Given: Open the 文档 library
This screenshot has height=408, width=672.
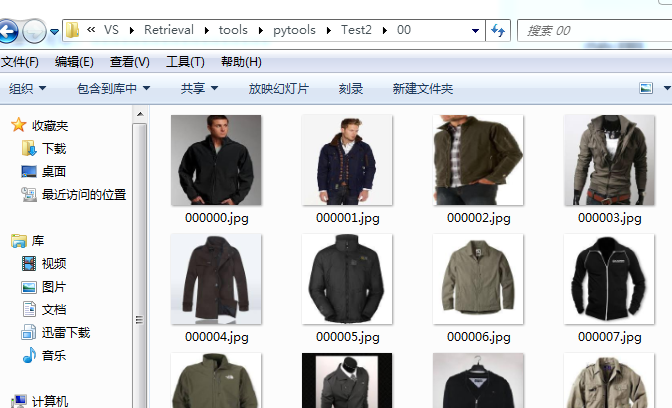Looking at the screenshot, I should pos(54,309).
